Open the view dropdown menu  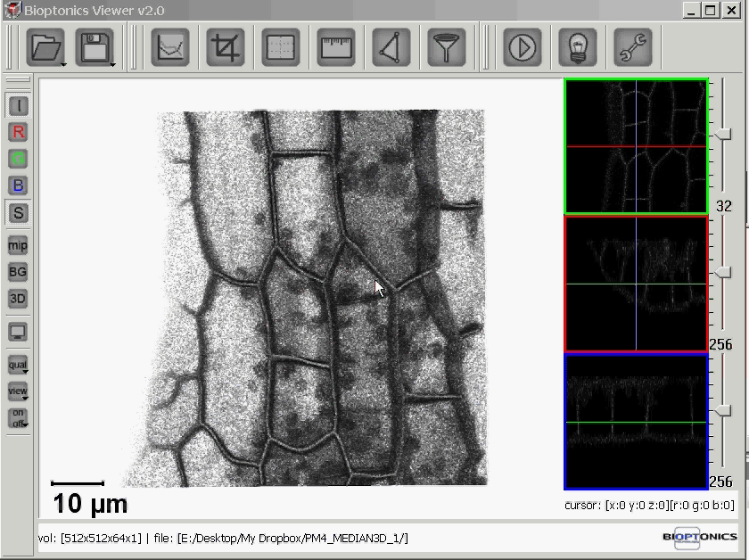tap(18, 391)
